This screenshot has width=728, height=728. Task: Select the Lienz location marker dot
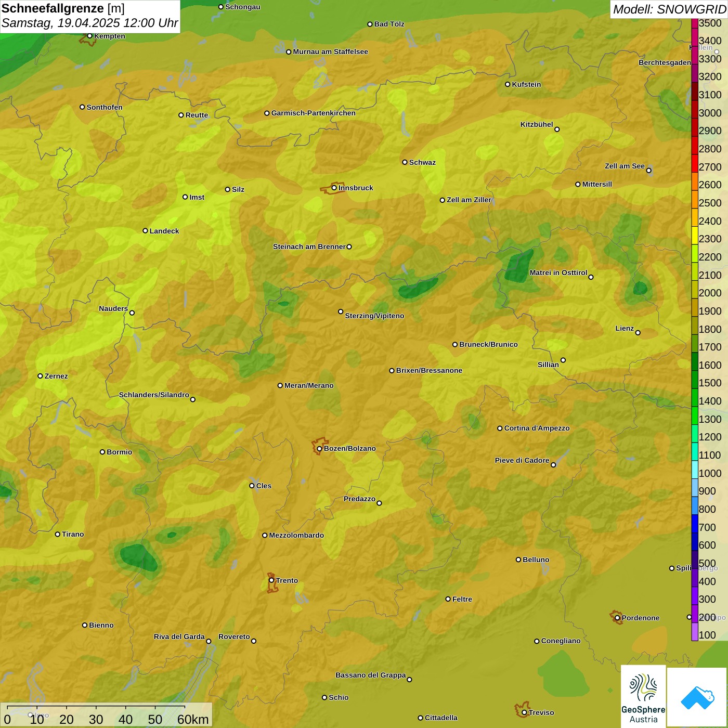pos(638,333)
